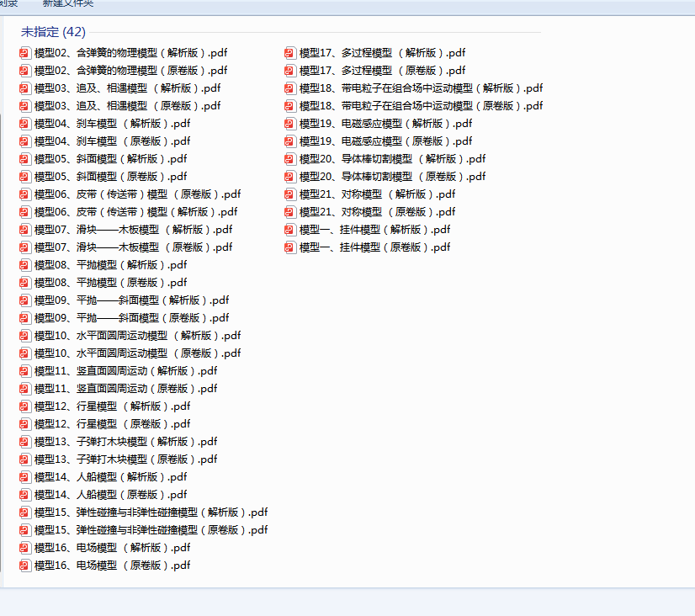The image size is (695, 616).
Task: Select file name 模型03、追及、相遇模型（解析版）.pdf
Action: click(x=128, y=88)
